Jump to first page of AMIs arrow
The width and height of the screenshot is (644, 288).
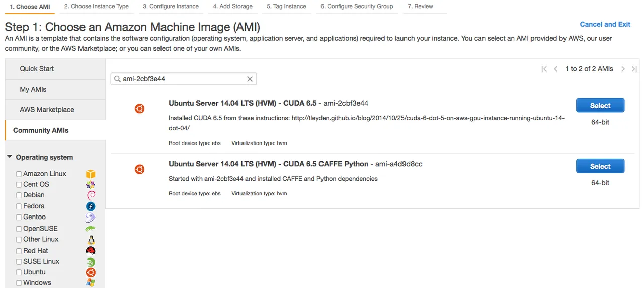tap(544, 69)
